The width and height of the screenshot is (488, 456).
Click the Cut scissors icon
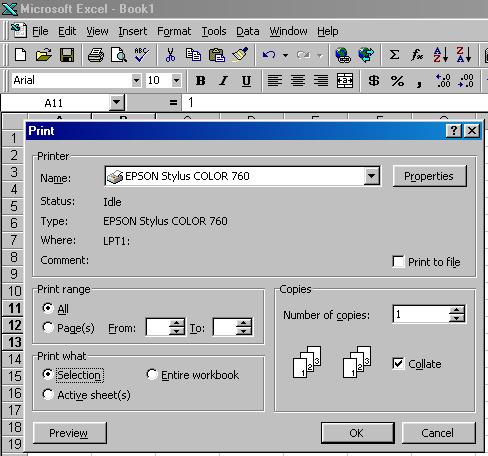(170, 55)
